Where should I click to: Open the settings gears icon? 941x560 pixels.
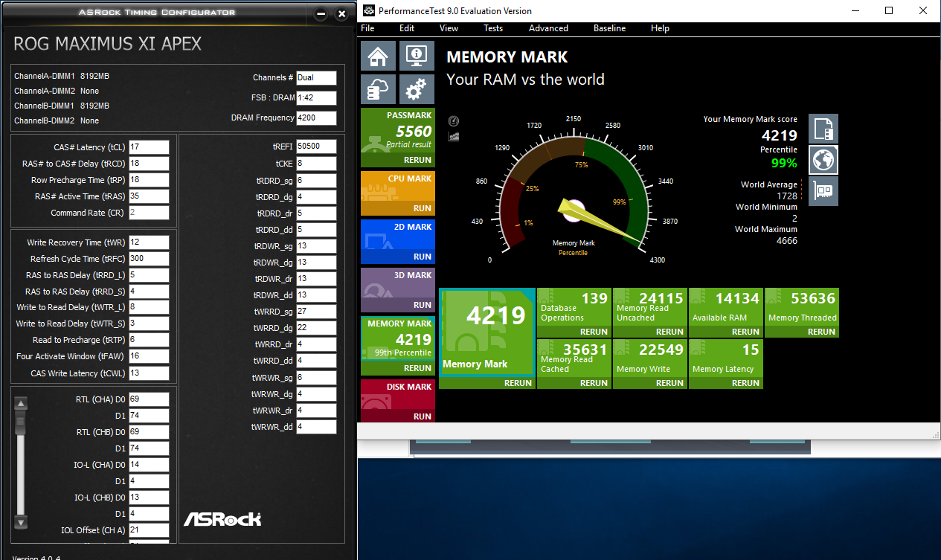pos(417,89)
